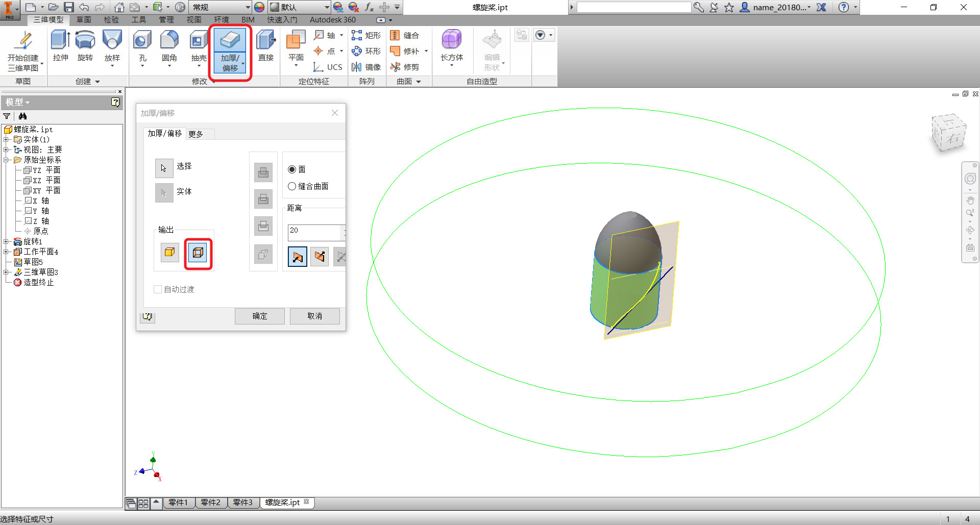Click the 镜像 (Mirror) tool
The height and width of the screenshot is (525, 980).
366,67
